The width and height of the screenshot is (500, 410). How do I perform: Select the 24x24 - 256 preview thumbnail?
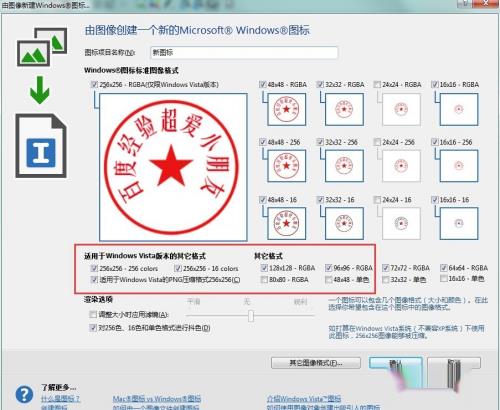tap(401, 166)
